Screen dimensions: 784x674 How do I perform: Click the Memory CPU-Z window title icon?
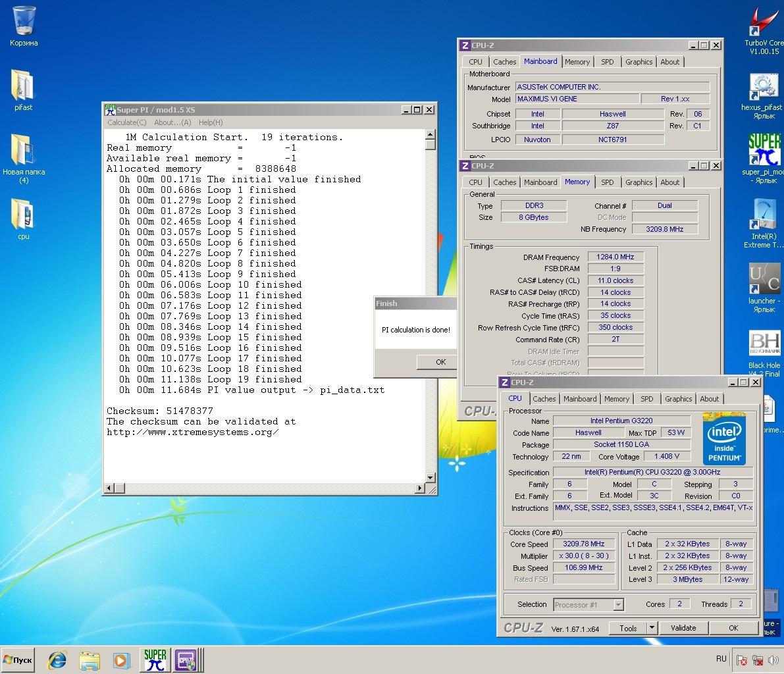click(x=465, y=166)
